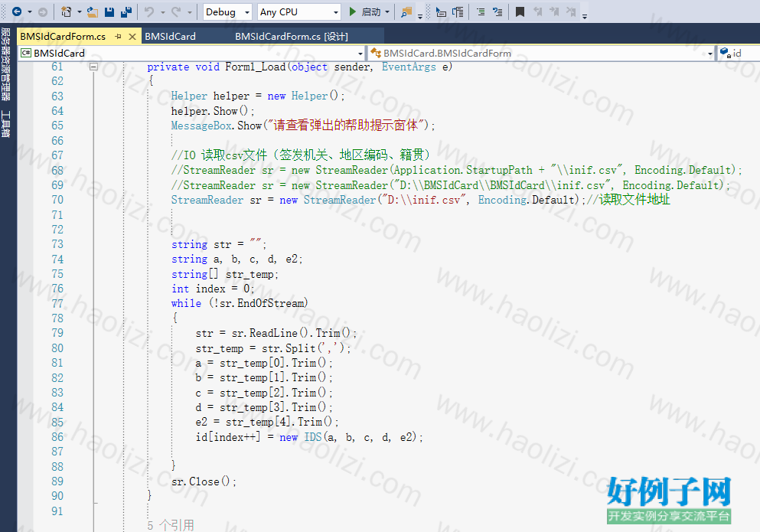Click the comment '//读取文件地址'
This screenshot has height=532, width=760.
[628, 200]
